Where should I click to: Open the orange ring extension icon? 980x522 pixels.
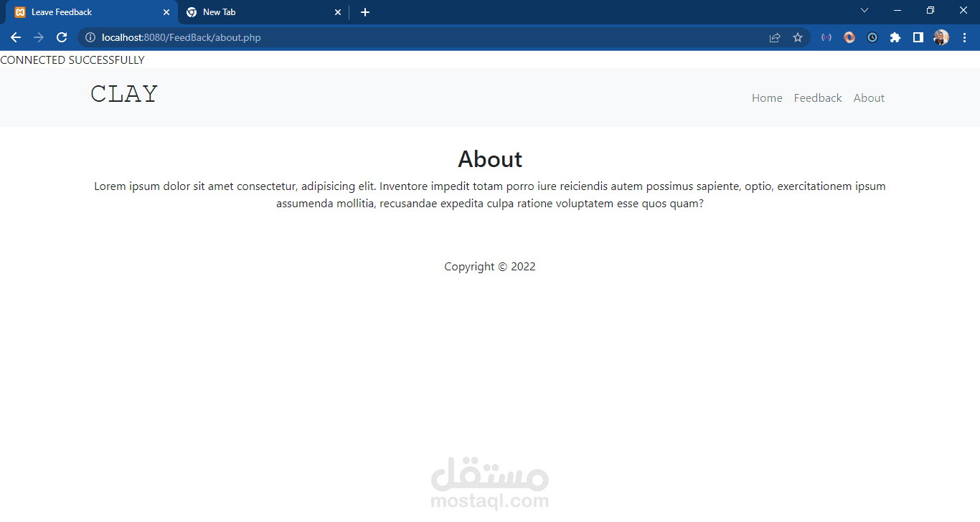click(849, 37)
